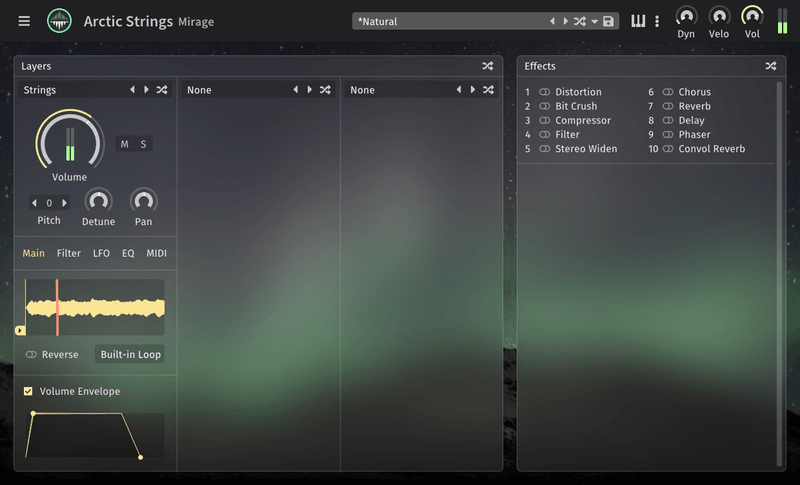Image resolution: width=800 pixels, height=485 pixels.
Task: Go to next preset arrow
Action: click(x=565, y=21)
